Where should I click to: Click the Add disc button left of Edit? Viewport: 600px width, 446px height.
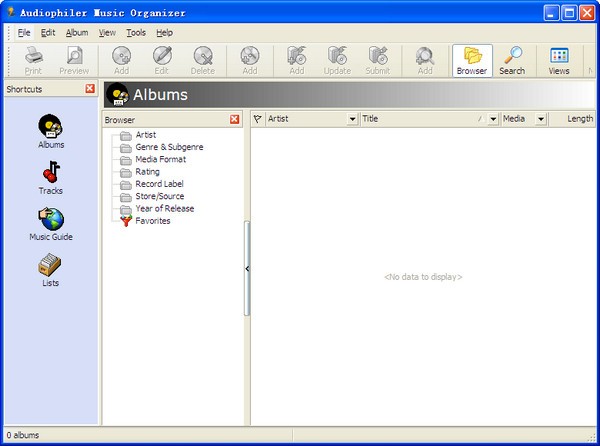121,61
